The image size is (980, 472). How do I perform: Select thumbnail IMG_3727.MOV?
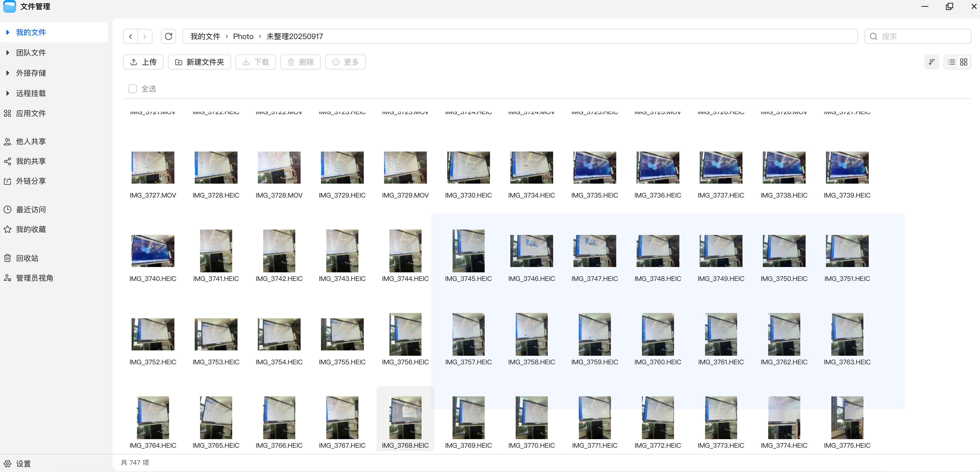coord(153,168)
